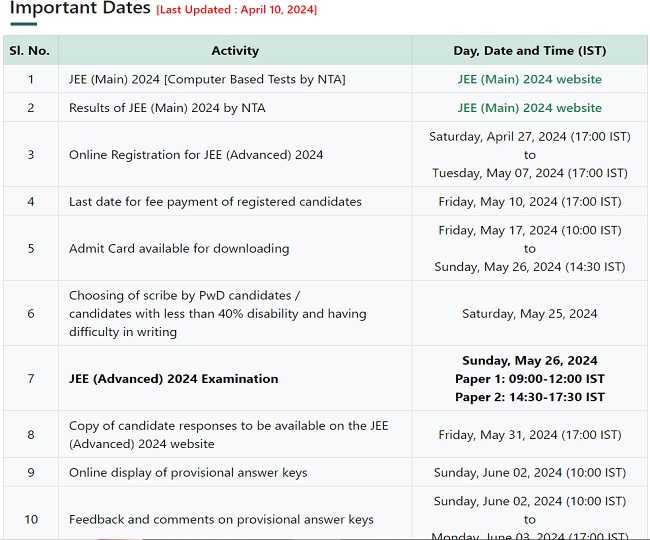Open JEE (Main) 2024 website link beside Computer Based Tests

529,79
